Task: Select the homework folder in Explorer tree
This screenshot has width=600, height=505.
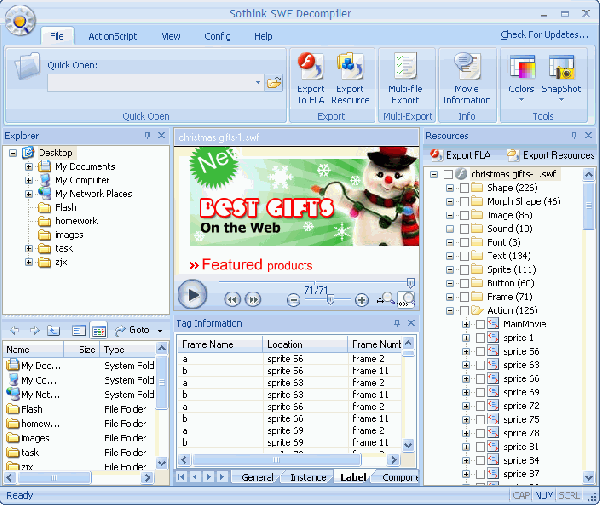Action: point(77,221)
